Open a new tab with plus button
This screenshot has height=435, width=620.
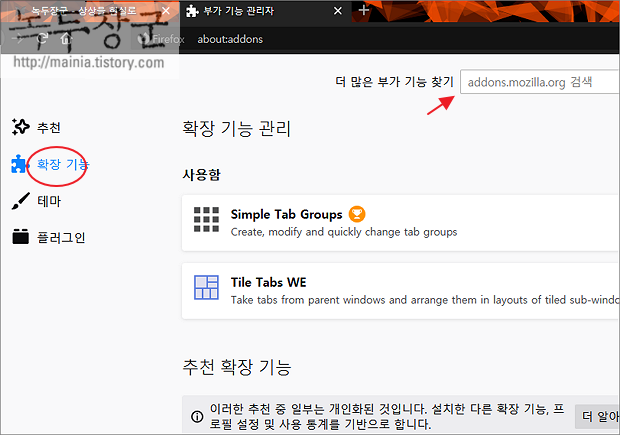pos(364,10)
